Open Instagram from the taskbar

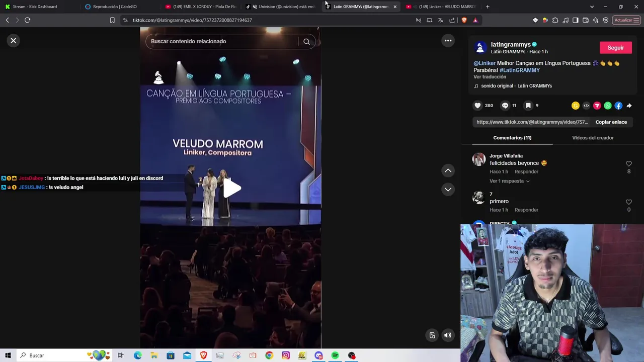(286, 355)
